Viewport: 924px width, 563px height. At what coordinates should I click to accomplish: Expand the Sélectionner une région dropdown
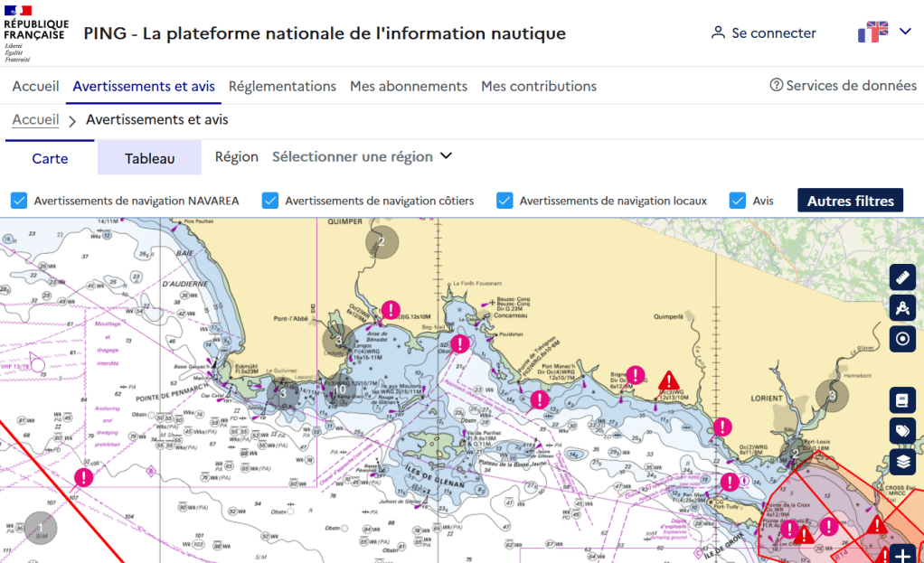[x=362, y=156]
